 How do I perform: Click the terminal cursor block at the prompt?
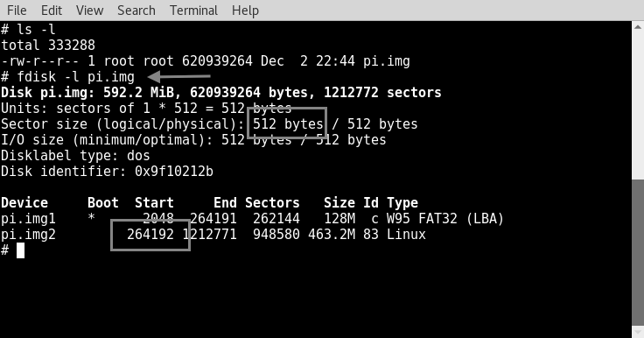(x=20, y=250)
